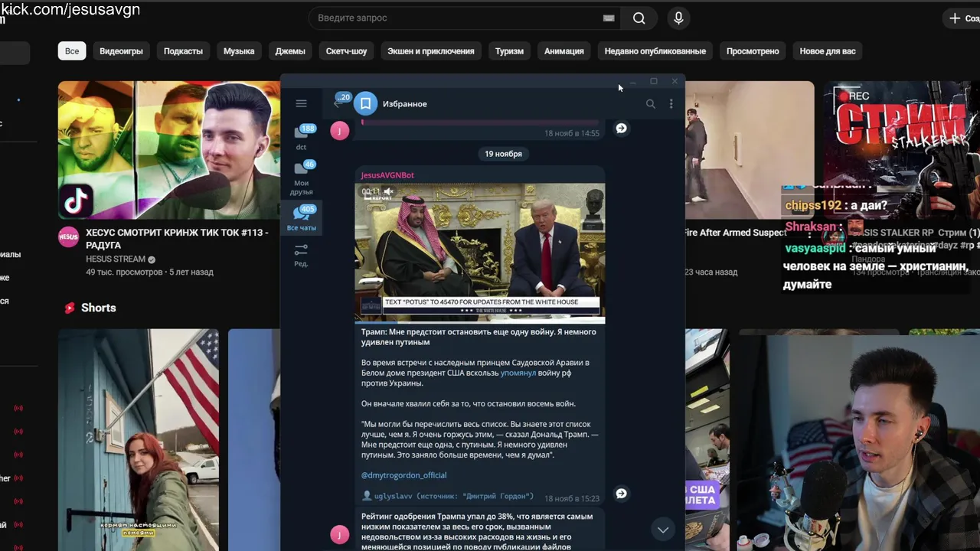Open the Short with the red-haired woman
The width and height of the screenshot is (980, 551).
pyautogui.click(x=139, y=440)
